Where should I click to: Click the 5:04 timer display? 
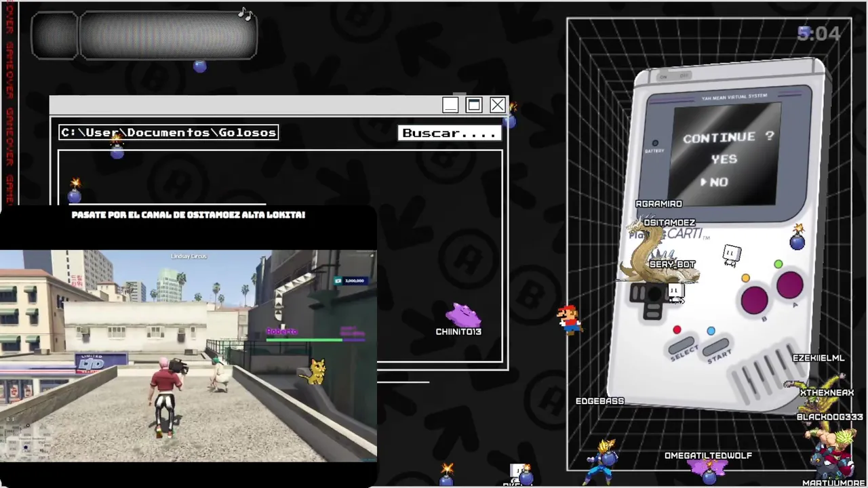(818, 33)
